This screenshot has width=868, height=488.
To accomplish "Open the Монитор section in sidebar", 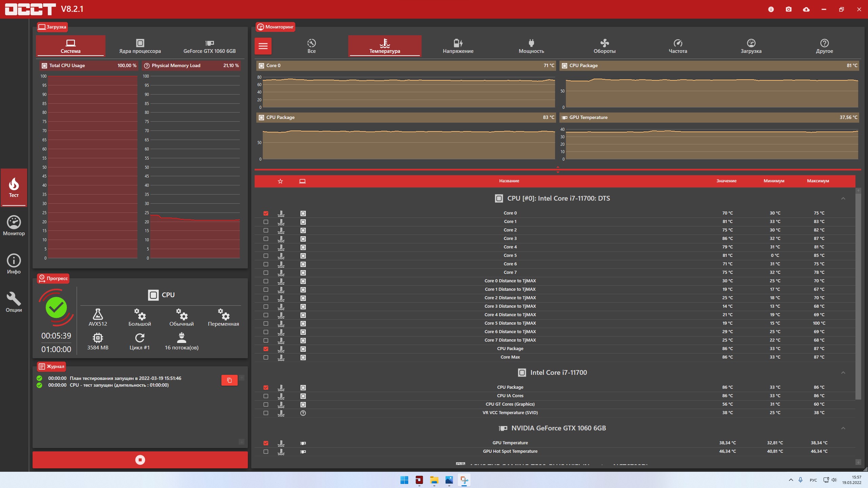I will [x=14, y=226].
